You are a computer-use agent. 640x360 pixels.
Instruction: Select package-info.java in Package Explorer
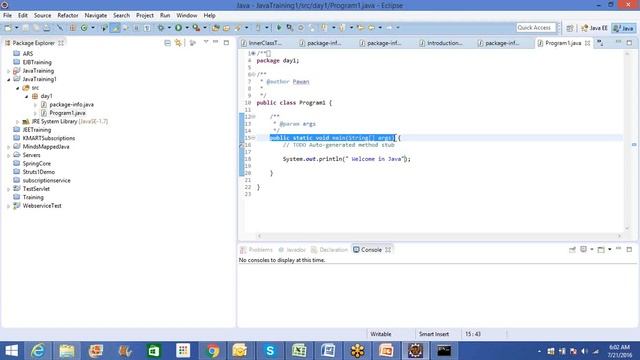(71, 104)
